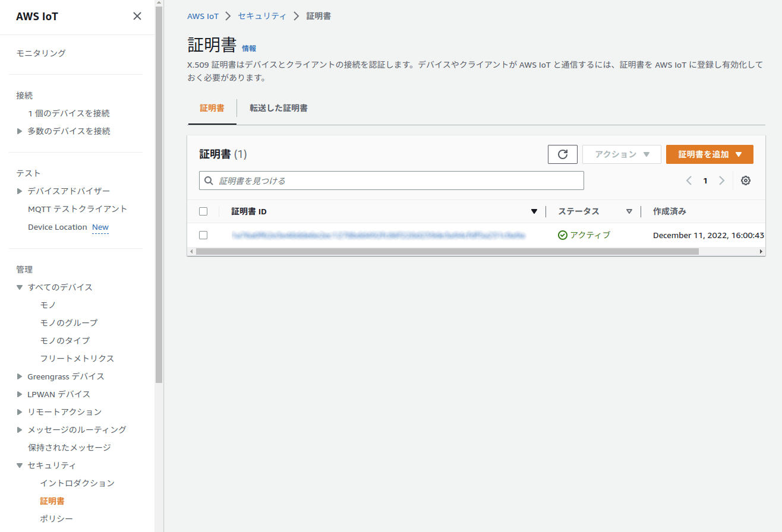Sort by 証明書 ID column arrow
The height and width of the screenshot is (532, 782).
pyautogui.click(x=534, y=211)
